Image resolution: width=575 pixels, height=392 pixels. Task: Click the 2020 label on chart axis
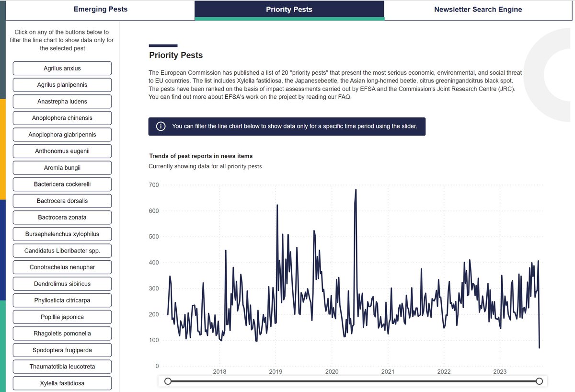click(x=332, y=371)
